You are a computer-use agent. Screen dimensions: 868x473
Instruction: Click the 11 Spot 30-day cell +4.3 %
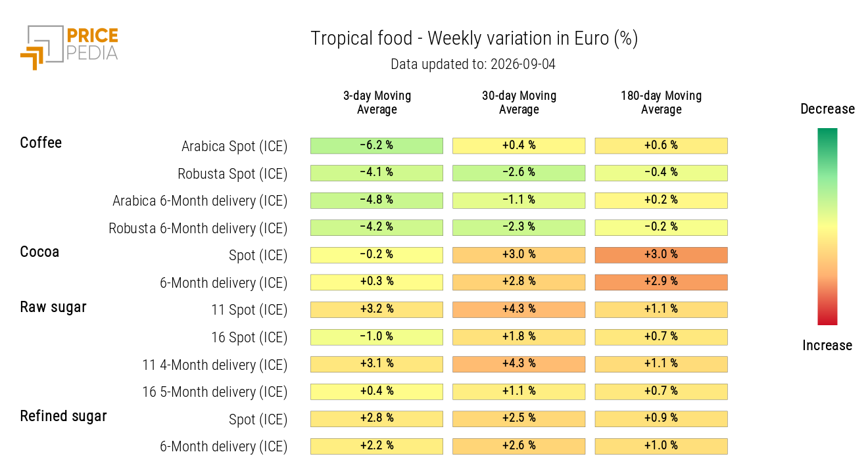click(x=519, y=309)
